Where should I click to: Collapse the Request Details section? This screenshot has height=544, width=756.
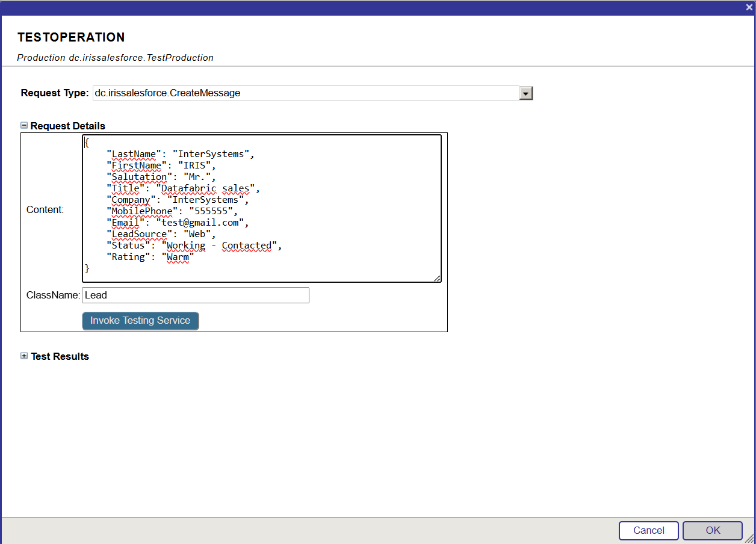24,126
